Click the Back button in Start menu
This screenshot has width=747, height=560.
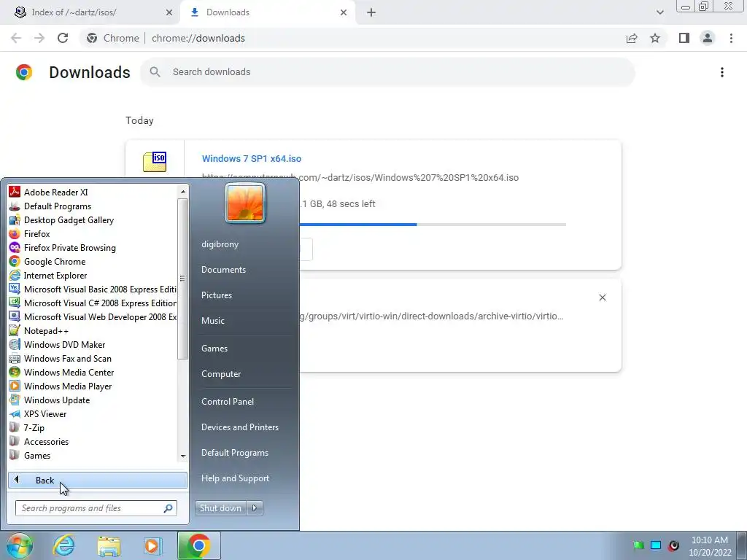[x=98, y=480]
